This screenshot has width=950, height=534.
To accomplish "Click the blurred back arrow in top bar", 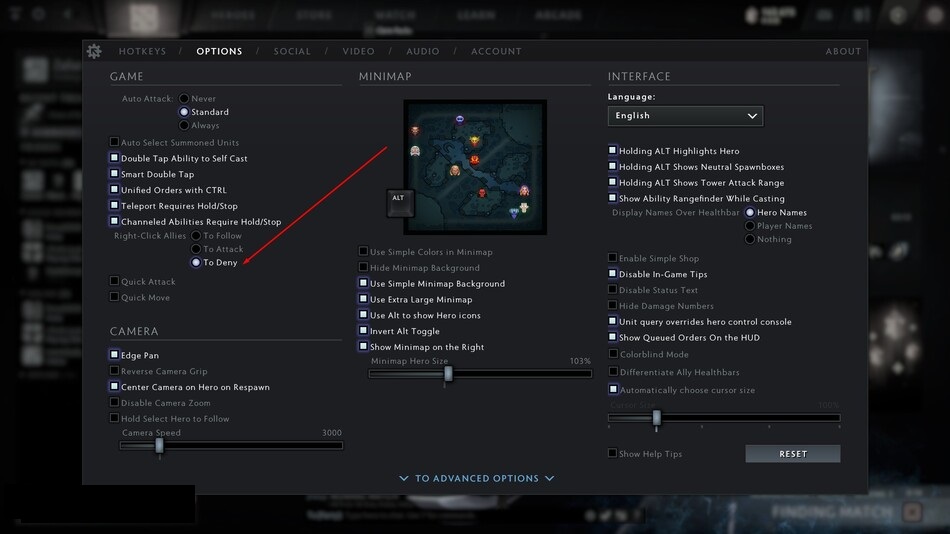I will tap(68, 13).
